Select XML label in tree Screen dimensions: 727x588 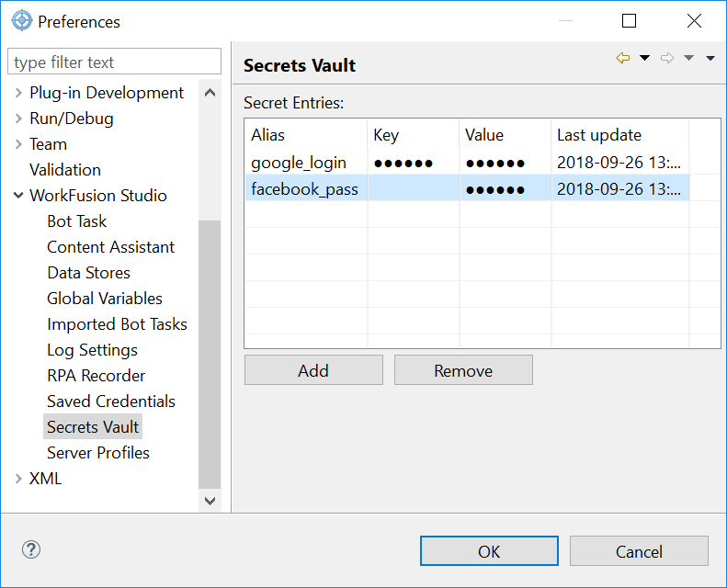point(45,479)
